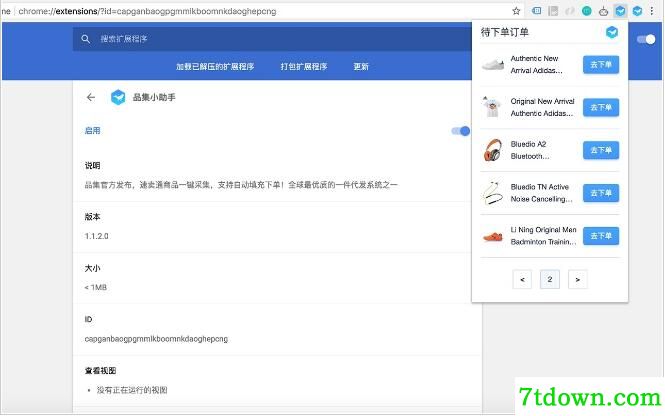Viewport: 665px width, 416px height.
Task: Click the 'Li Ning Original Men Badminton' title
Action: click(543, 236)
